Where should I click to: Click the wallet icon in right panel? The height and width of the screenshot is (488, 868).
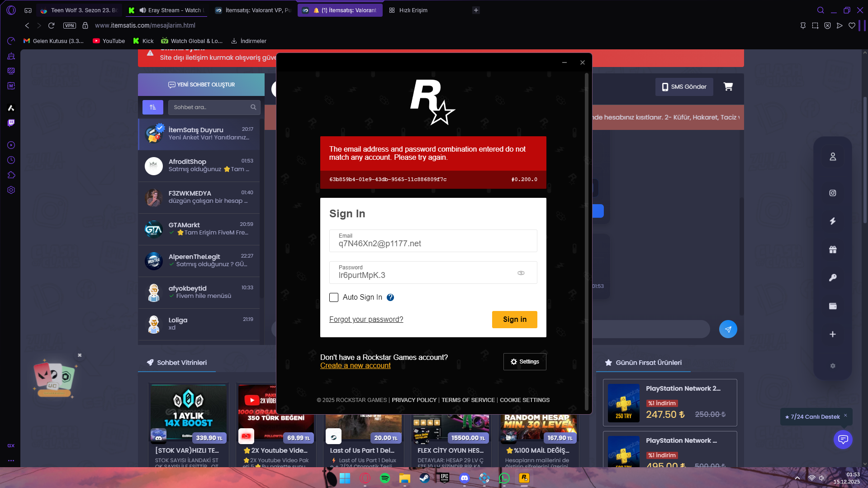[x=833, y=306]
